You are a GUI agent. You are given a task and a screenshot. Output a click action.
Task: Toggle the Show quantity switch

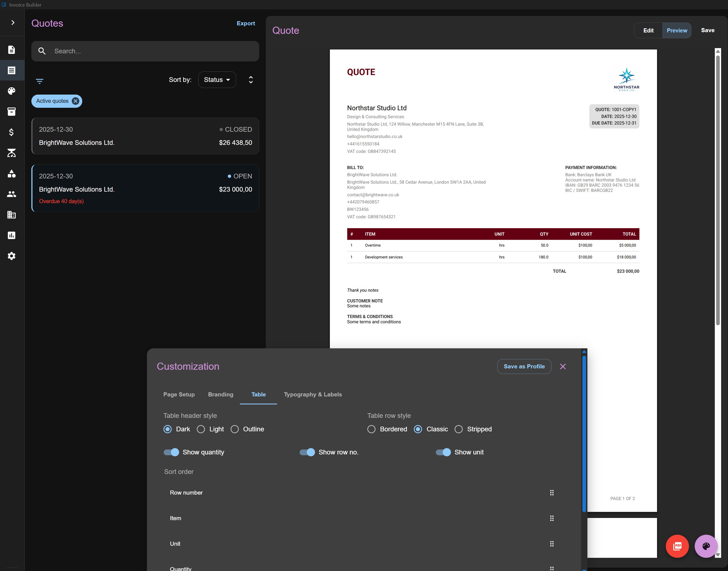point(171,452)
